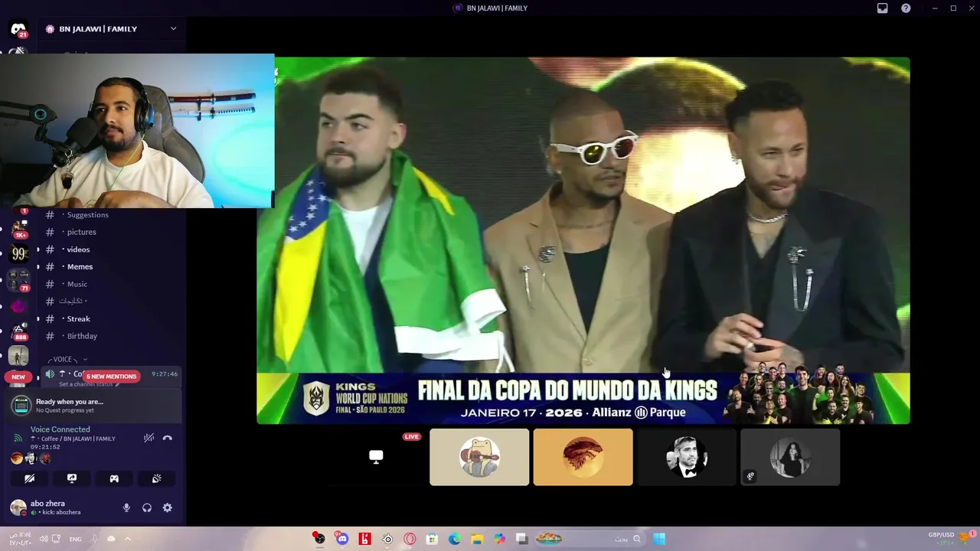Open the 99 server icon
The image size is (980, 551).
[18, 254]
